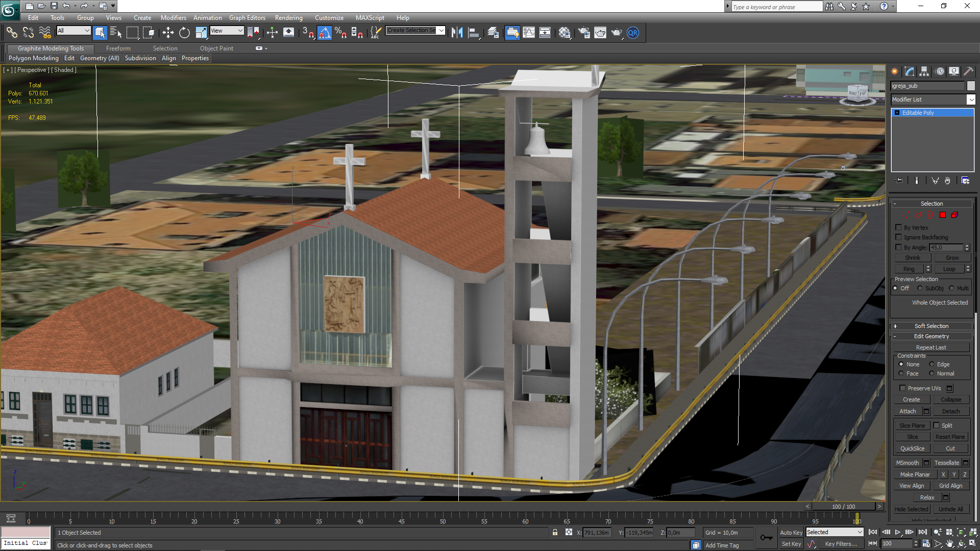
Task: Open the selection filter All dropdown
Action: pyautogui.click(x=73, y=31)
